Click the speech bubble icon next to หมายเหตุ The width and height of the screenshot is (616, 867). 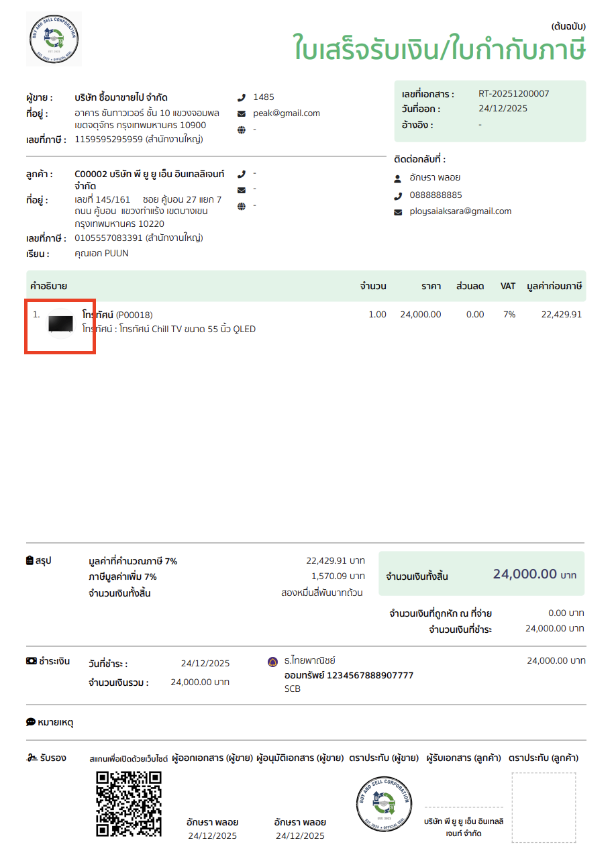pos(30,722)
